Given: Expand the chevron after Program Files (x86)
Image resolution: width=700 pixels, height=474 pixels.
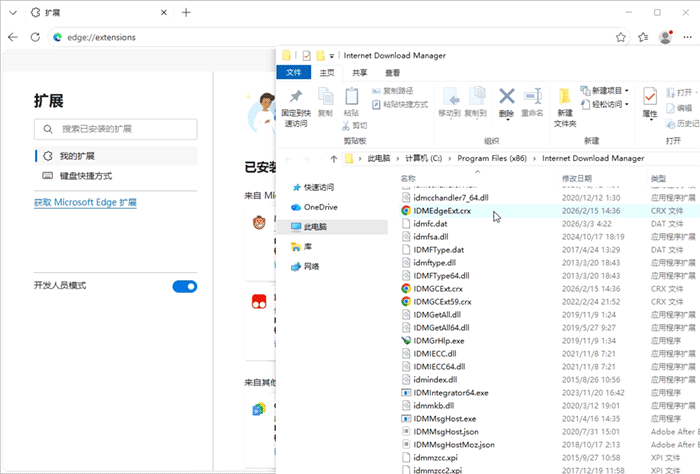Looking at the screenshot, I should pos(534,158).
